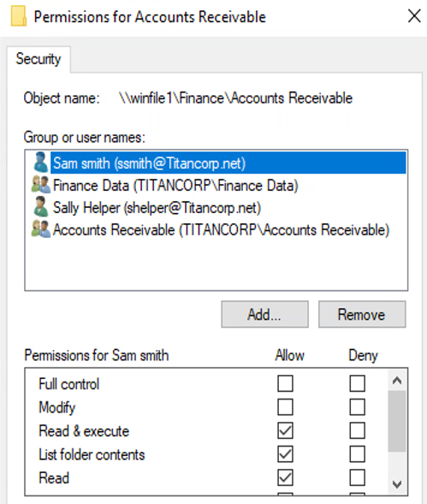Click the Remove button

362,314
